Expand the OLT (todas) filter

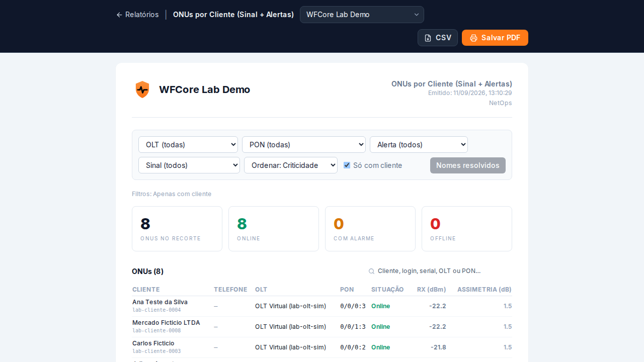188,144
